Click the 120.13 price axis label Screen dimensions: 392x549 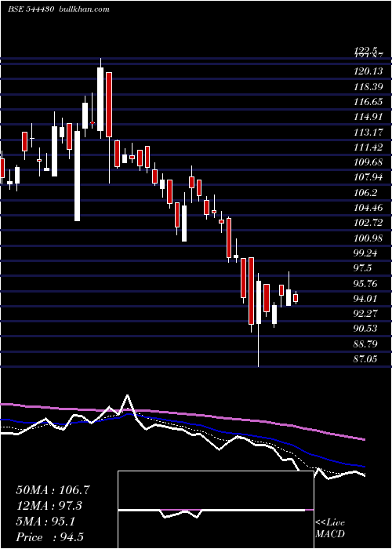368,71
